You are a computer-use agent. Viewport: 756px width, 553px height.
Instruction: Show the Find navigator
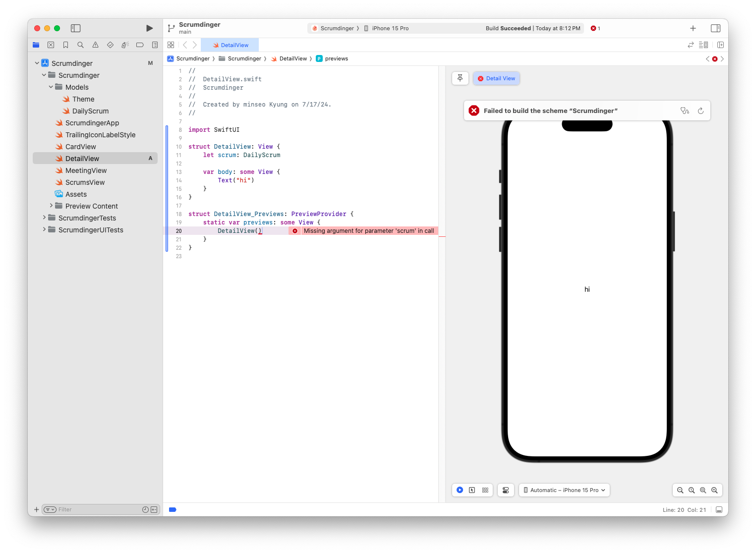80,45
